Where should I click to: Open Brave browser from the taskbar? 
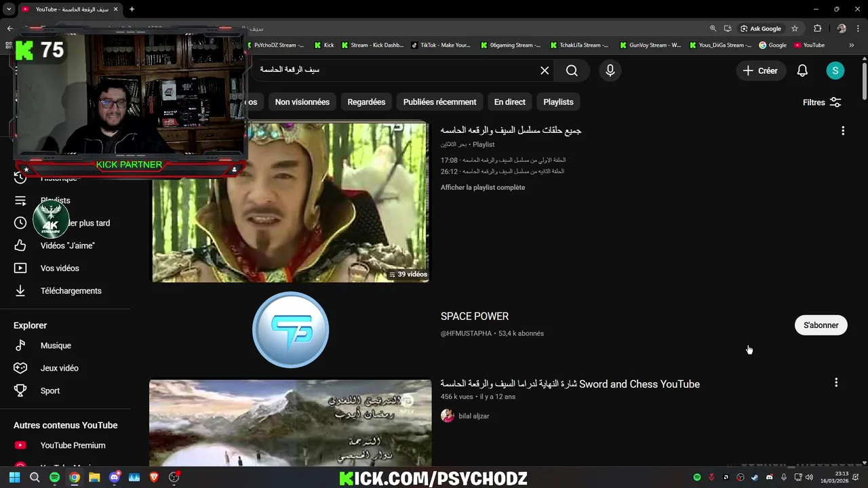(x=154, y=477)
